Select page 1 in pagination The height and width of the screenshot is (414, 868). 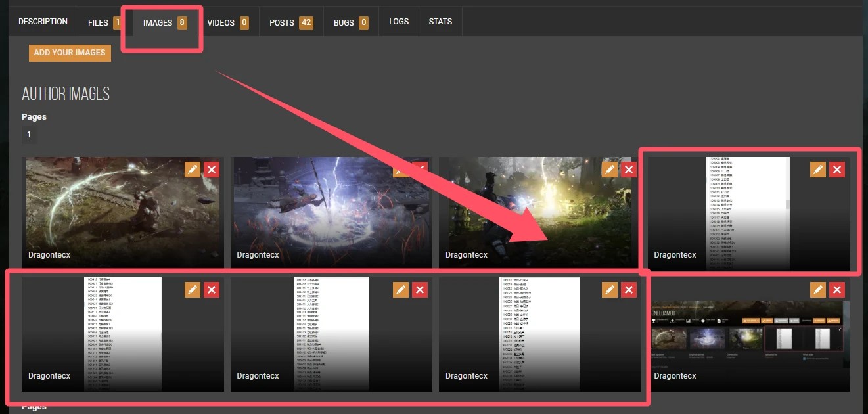point(29,135)
